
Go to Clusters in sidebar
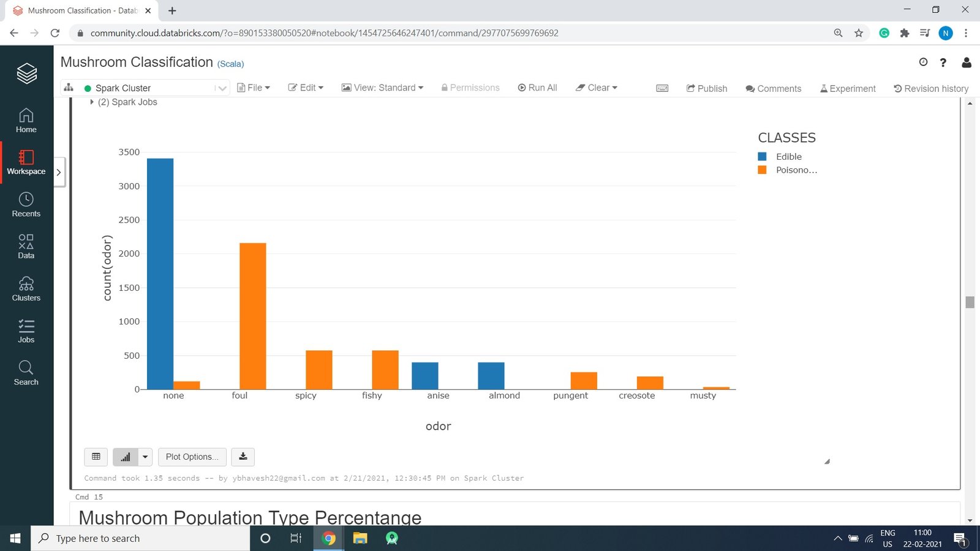pos(26,289)
